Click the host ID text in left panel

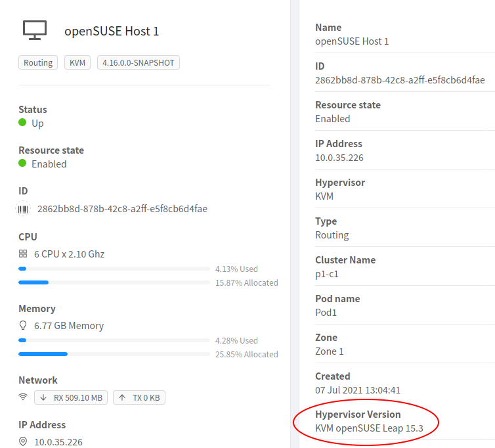122,209
